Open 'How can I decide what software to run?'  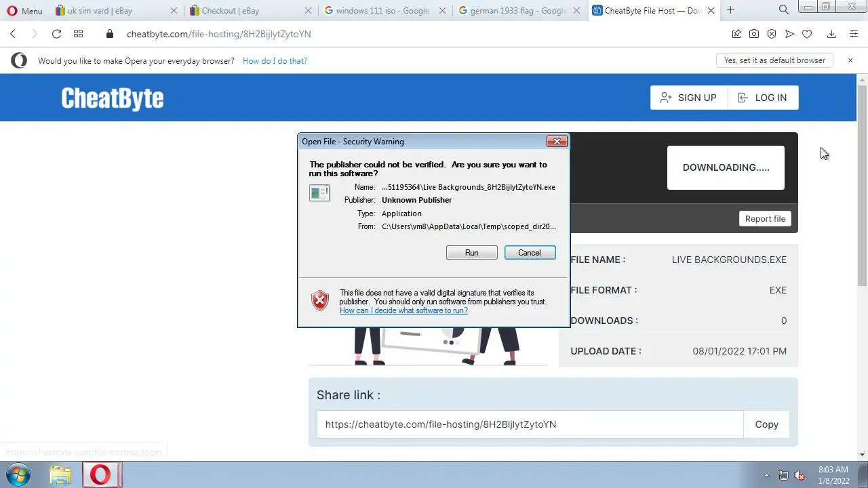click(403, 310)
